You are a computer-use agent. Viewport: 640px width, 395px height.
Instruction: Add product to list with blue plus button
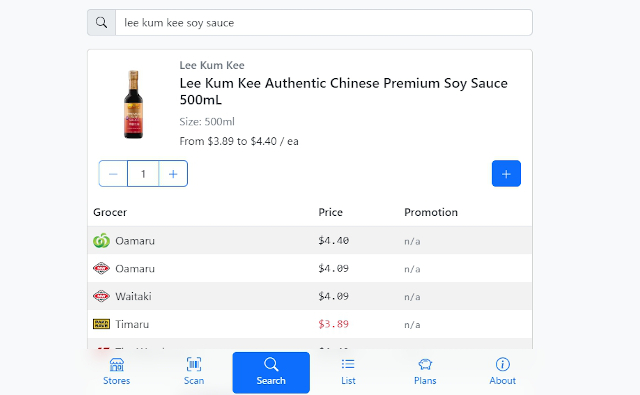506,173
